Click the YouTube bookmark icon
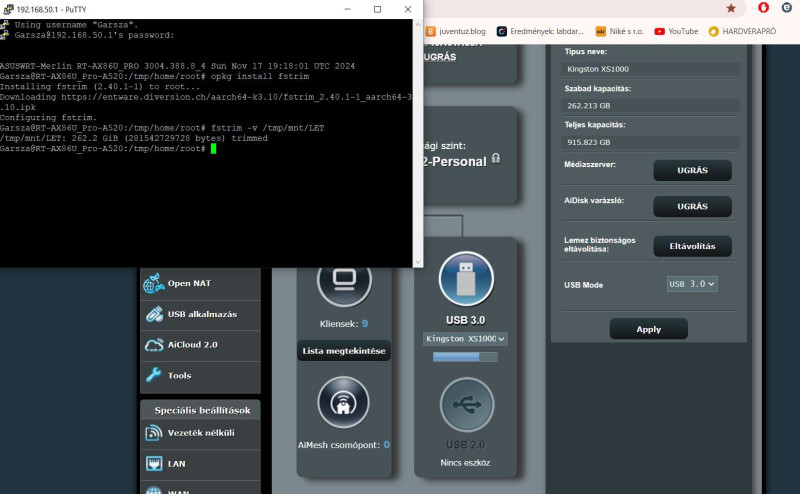Image resolution: width=800 pixels, height=494 pixels. 659,31
